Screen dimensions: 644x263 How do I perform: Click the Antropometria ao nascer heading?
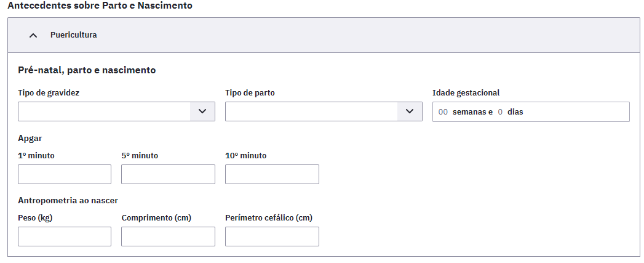pyautogui.click(x=68, y=200)
